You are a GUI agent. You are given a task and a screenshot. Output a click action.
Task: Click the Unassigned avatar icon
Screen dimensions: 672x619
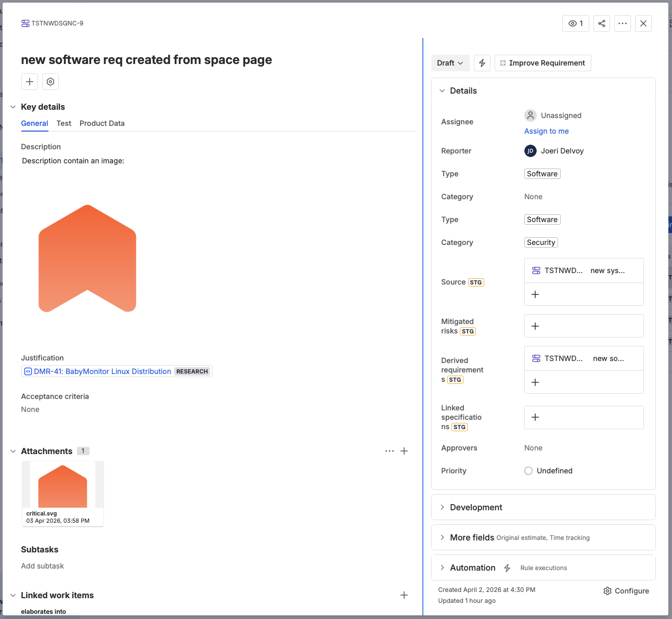531,115
